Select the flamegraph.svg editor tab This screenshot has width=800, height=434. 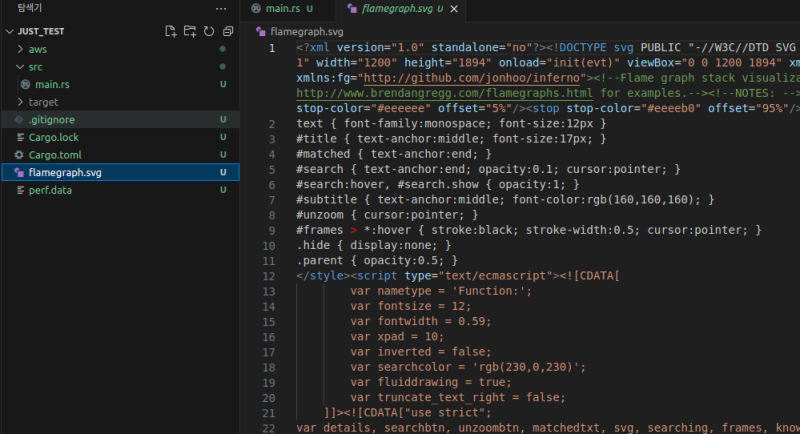pyautogui.click(x=395, y=9)
